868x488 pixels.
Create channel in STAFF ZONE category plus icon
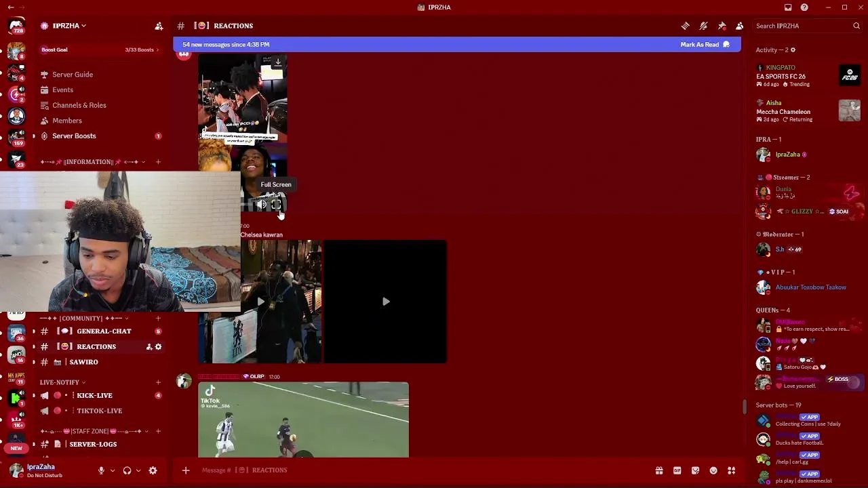pyautogui.click(x=158, y=431)
